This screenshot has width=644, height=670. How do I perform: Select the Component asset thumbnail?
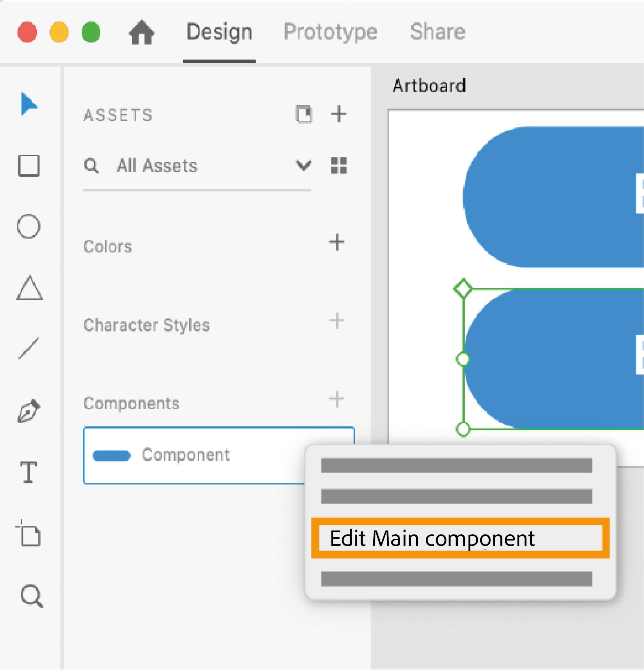pos(112,455)
